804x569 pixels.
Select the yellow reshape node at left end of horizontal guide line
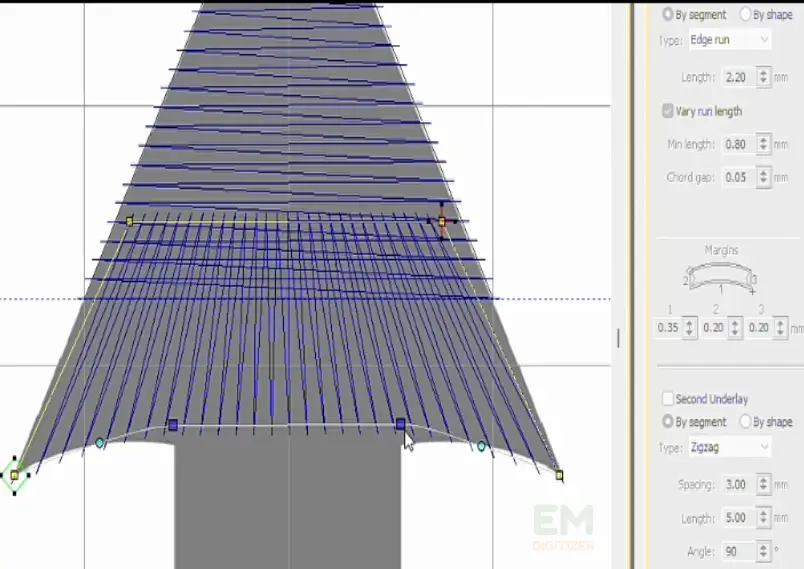point(129,221)
